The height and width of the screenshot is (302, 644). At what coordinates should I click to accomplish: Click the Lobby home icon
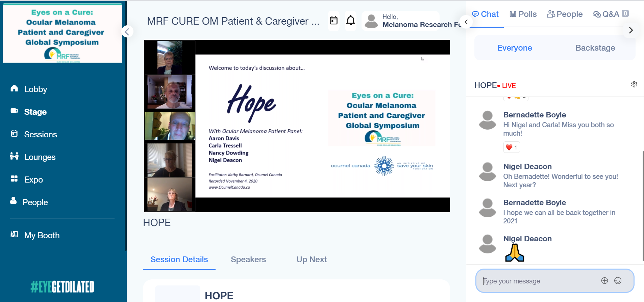click(x=14, y=88)
